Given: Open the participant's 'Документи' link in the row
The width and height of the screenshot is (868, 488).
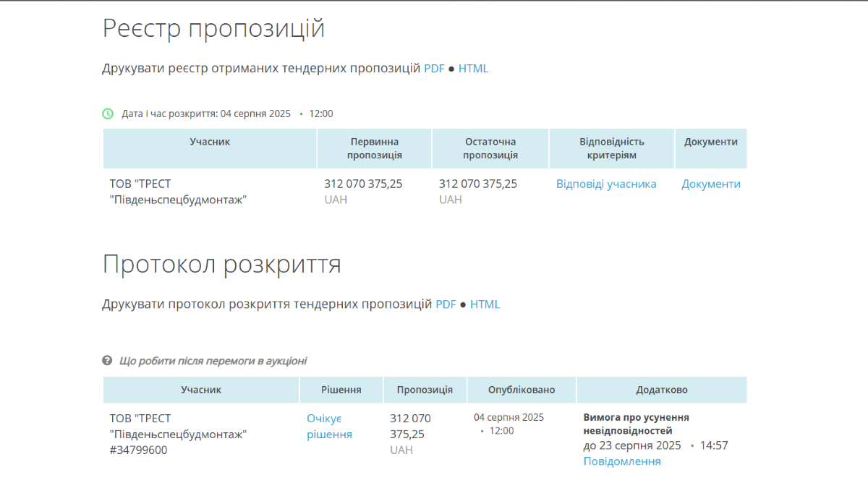Looking at the screenshot, I should (710, 184).
